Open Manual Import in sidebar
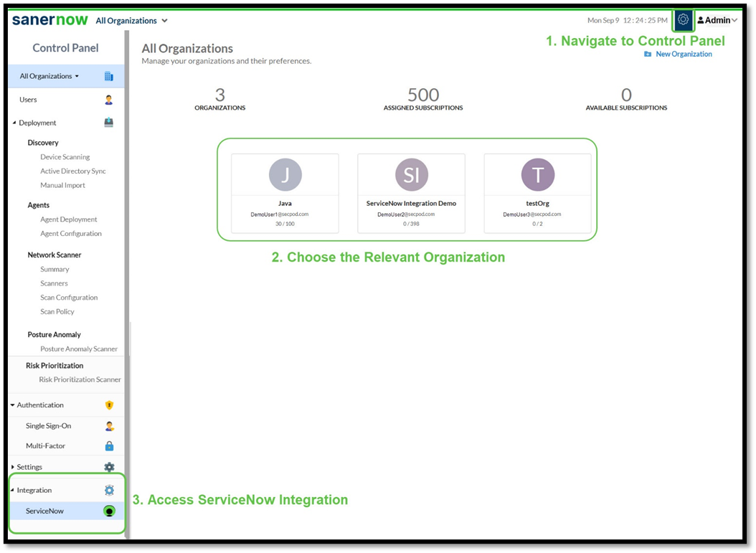The image size is (756, 553). [62, 185]
